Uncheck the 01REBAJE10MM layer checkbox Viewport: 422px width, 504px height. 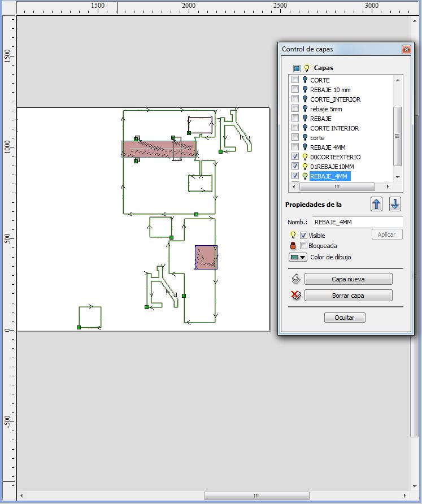tap(295, 166)
